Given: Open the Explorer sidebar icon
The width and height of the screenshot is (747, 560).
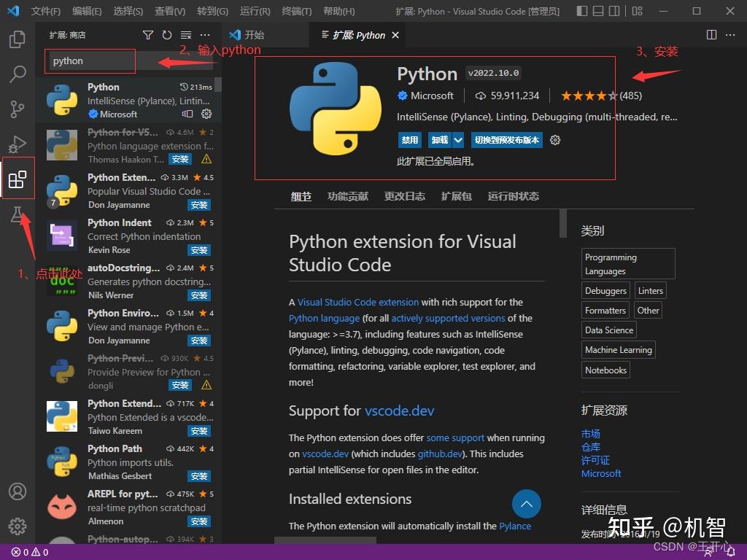Looking at the screenshot, I should coord(18,41).
